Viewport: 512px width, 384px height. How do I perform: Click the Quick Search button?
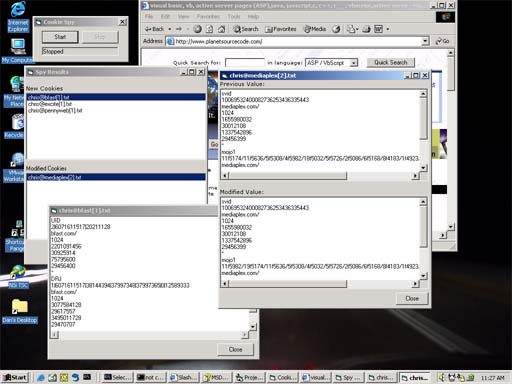(x=391, y=62)
